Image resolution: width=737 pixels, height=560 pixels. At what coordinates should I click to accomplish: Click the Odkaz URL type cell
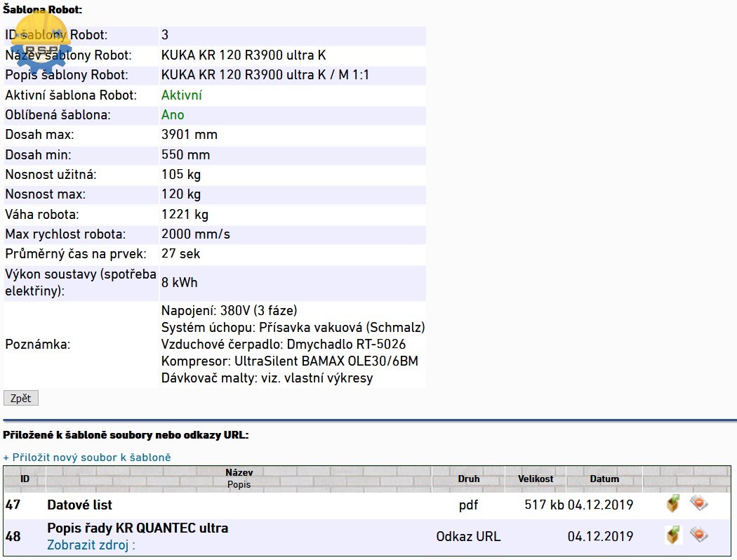point(469,537)
